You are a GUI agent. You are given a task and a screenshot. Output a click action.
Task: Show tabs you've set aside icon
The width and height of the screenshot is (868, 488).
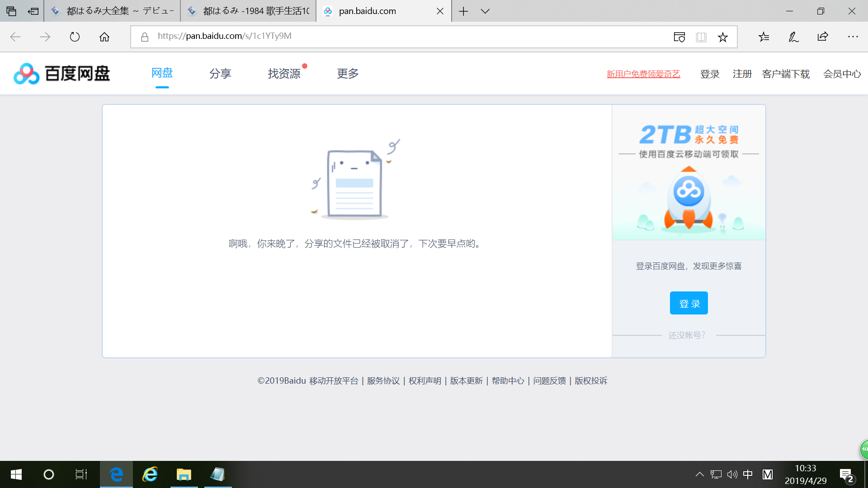coord(11,11)
